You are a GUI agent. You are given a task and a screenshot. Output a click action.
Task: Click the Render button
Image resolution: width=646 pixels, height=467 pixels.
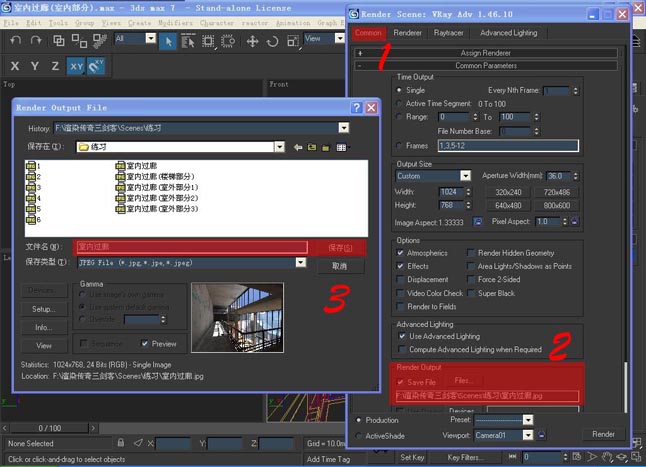coord(603,434)
